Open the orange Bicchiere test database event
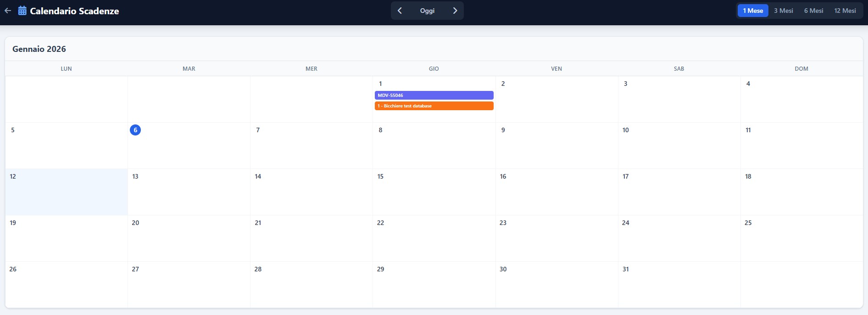 tap(434, 106)
